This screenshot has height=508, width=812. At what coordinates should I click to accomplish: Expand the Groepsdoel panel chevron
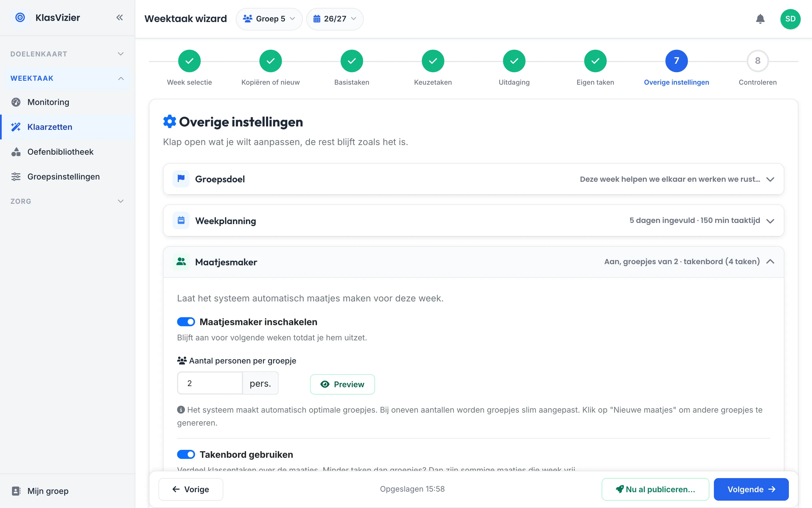[770, 179]
